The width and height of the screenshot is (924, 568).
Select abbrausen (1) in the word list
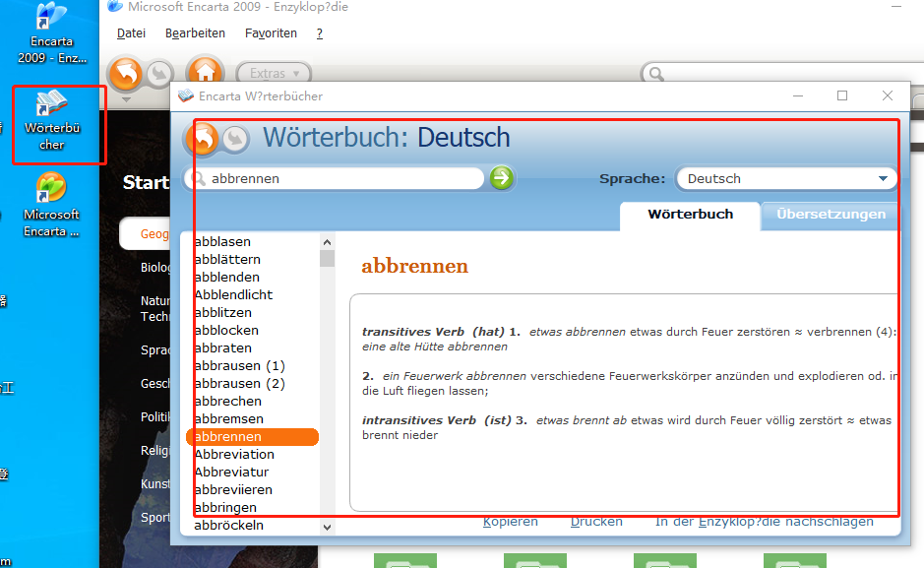coord(239,365)
